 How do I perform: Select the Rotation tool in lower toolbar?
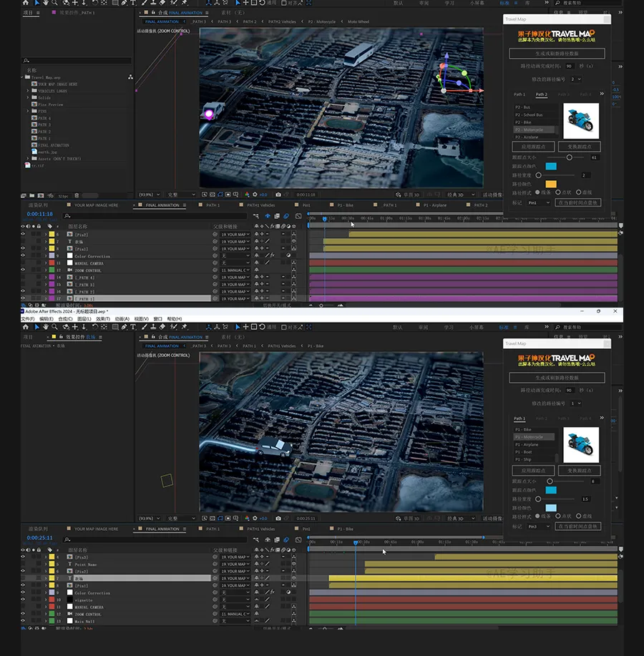click(95, 327)
